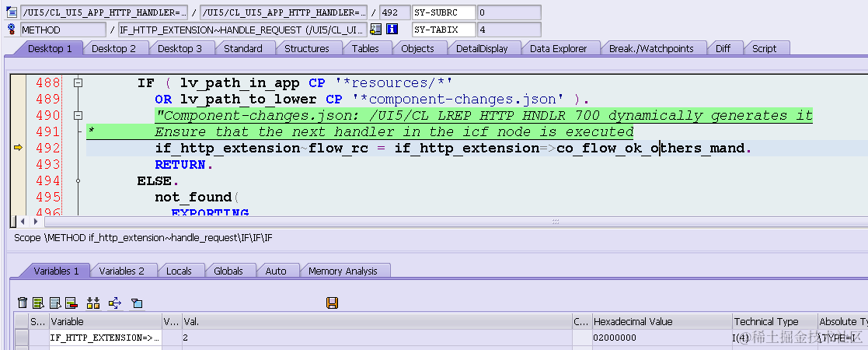This screenshot has width=868, height=350.
Task: Open the Objects tab
Action: [417, 49]
